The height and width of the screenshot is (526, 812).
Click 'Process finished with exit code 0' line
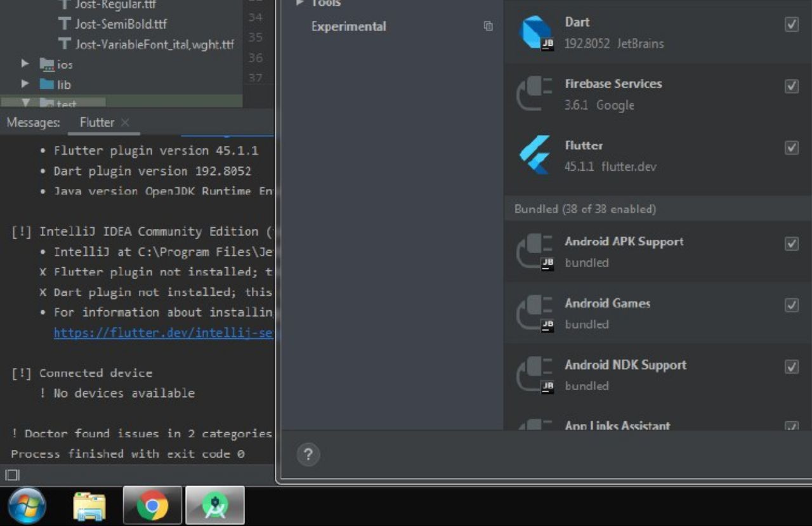tap(128, 454)
